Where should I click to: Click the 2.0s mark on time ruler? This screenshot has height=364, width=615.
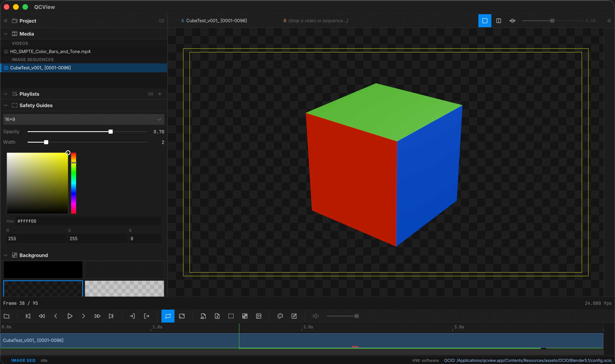(308, 327)
